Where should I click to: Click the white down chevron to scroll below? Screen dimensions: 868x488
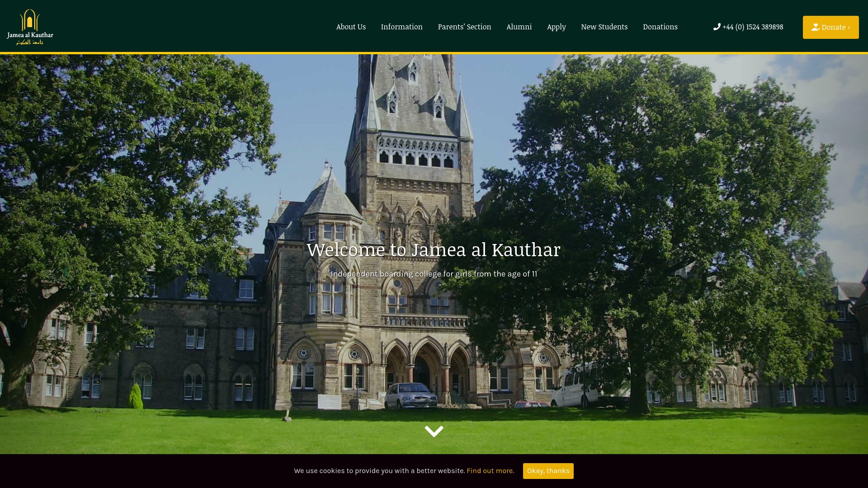[x=434, y=432]
